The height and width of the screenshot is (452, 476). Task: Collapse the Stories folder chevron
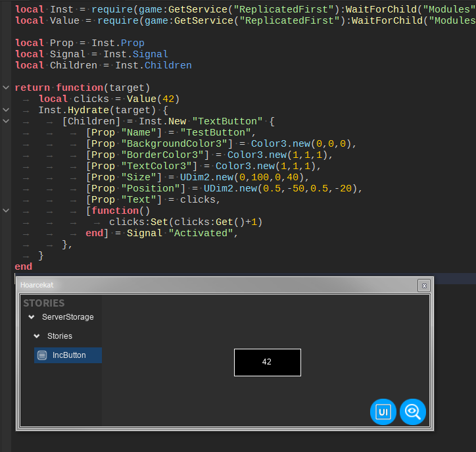pyautogui.click(x=37, y=336)
